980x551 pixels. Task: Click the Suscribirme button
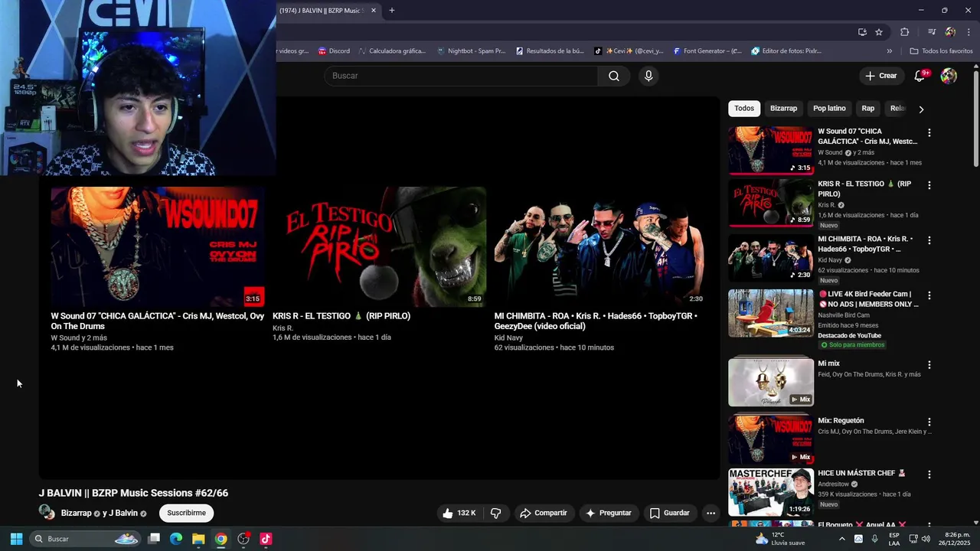(186, 513)
